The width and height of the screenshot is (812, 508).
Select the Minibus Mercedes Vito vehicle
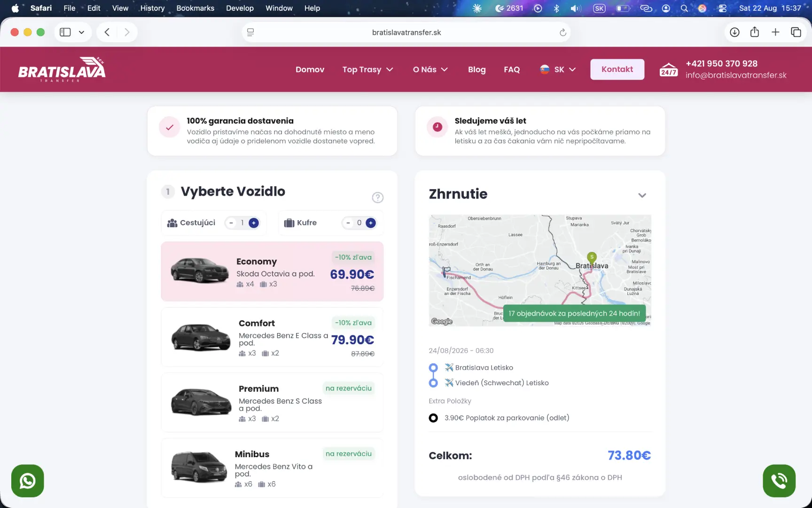[x=272, y=468]
